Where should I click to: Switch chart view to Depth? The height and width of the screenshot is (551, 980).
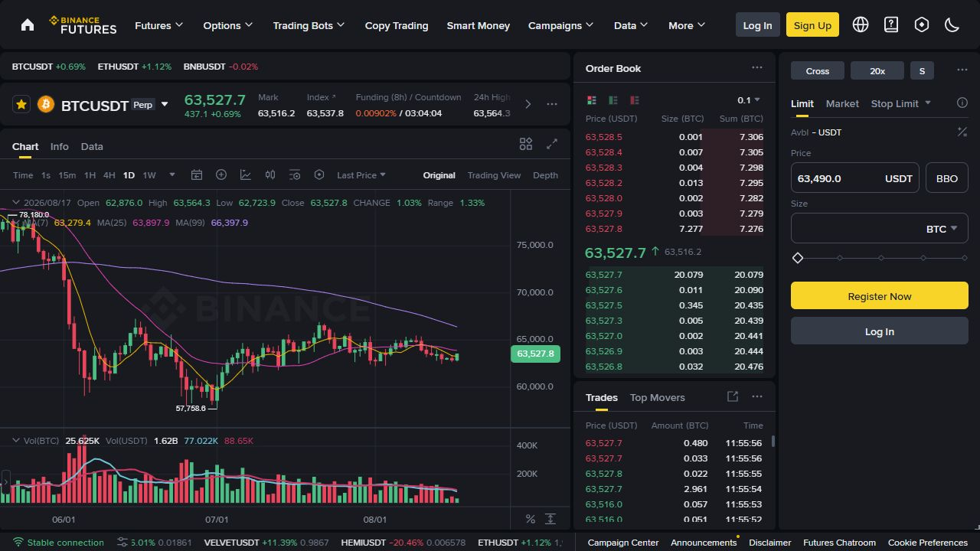pyautogui.click(x=545, y=175)
